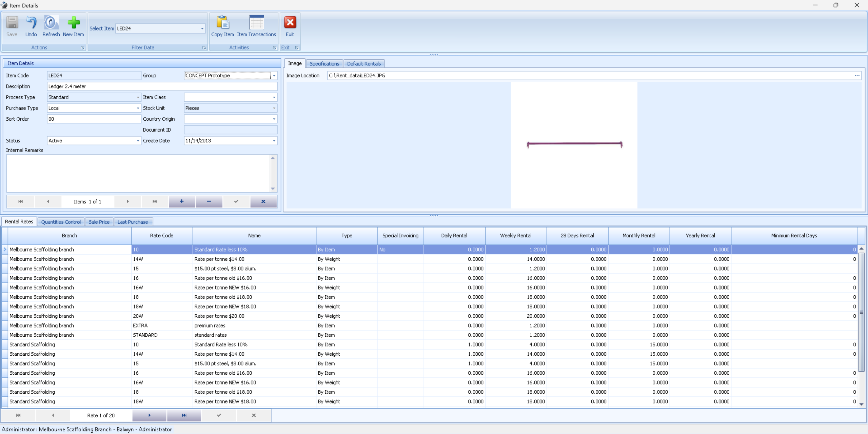Screen dimensions: 868x434
Task: Open Copy Item from Activities
Action: [x=222, y=23]
